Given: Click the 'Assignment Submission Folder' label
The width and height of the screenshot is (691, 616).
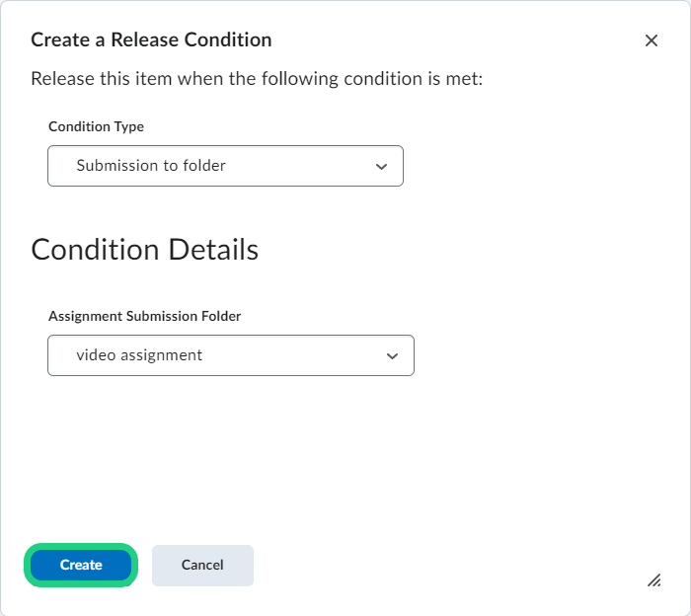Looking at the screenshot, I should [144, 317].
